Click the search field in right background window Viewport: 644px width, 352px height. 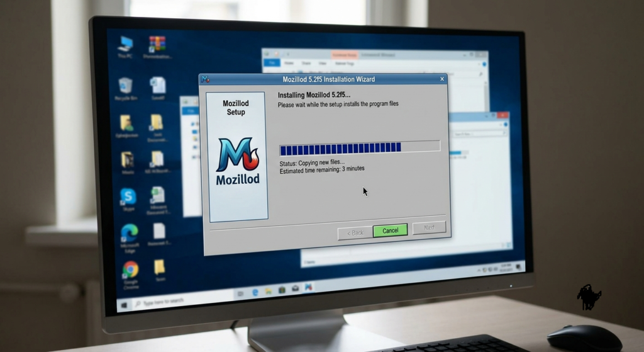coord(479,133)
